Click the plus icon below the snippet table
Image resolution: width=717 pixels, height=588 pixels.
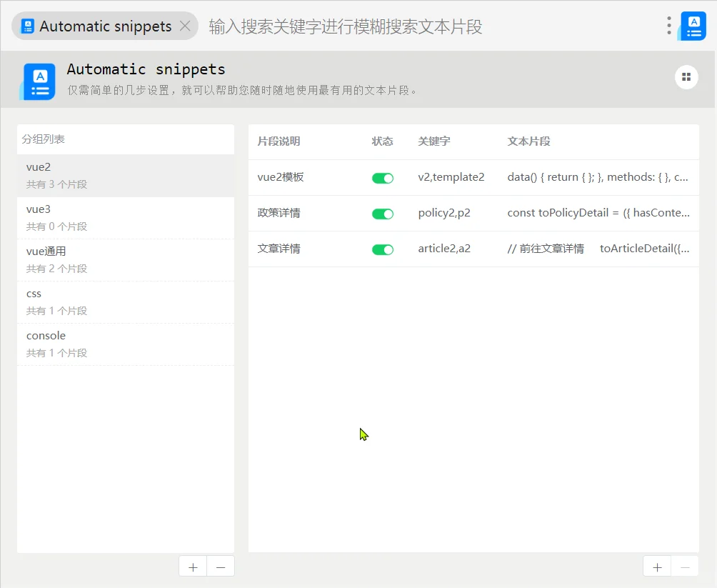click(x=656, y=566)
